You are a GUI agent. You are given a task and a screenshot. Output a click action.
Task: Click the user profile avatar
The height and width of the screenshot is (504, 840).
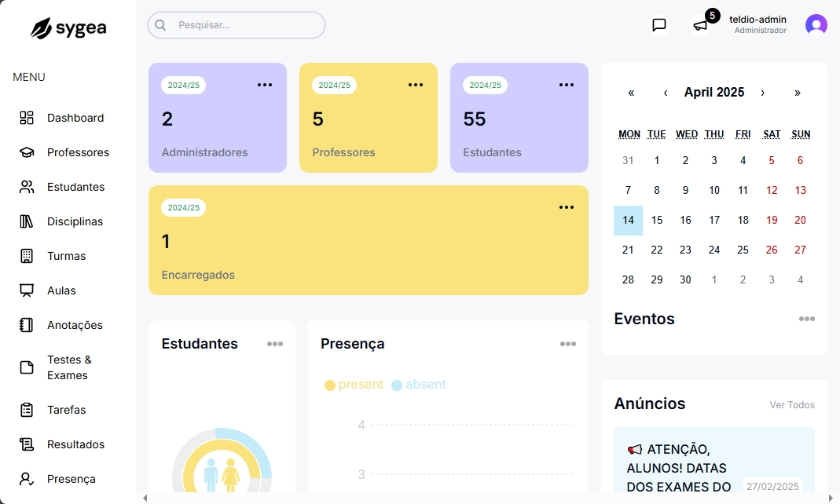click(x=816, y=25)
